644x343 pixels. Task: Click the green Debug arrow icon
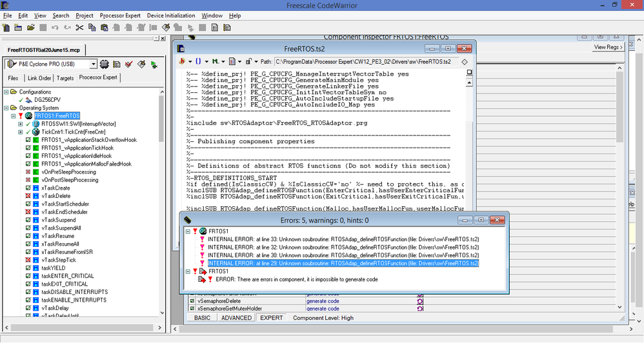pos(154,64)
